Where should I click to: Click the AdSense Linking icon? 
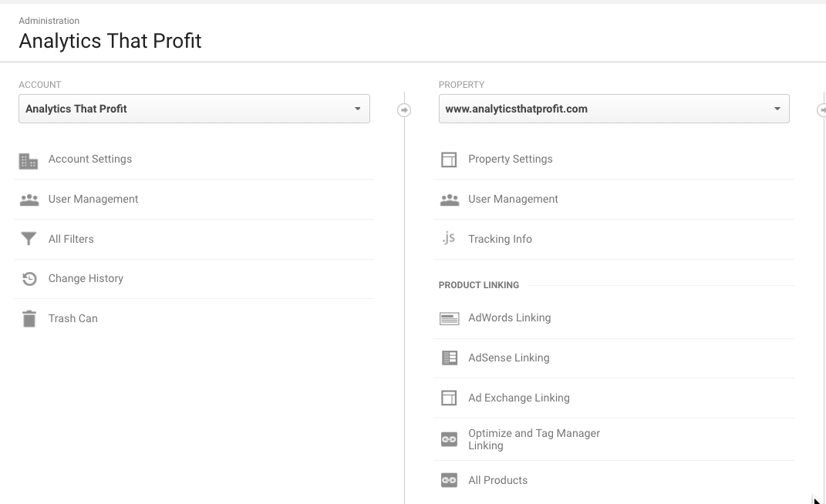coord(449,358)
